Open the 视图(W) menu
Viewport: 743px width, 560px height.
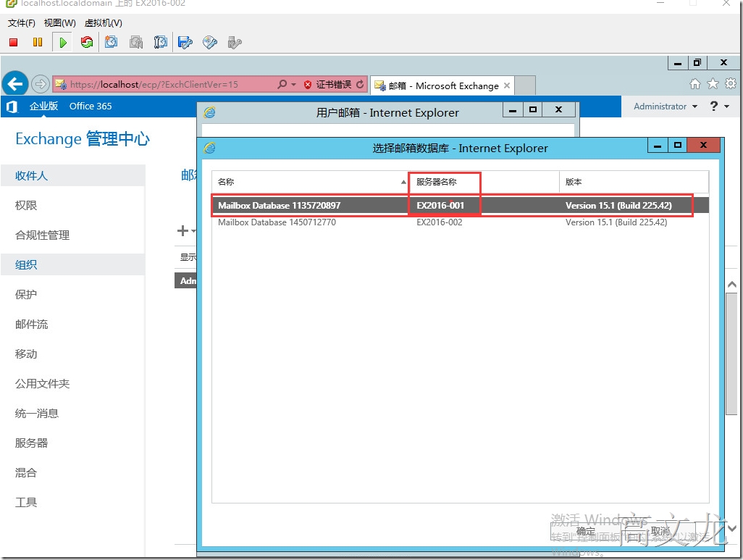(59, 22)
